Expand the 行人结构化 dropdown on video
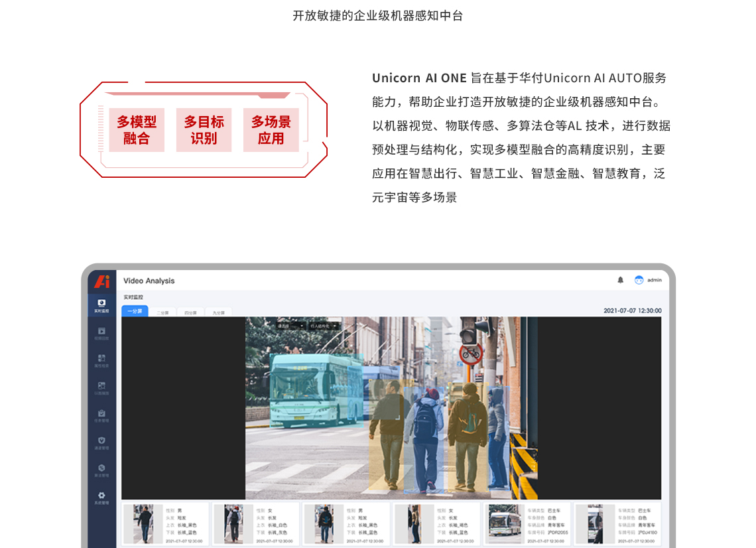Screen dimensions: 756x548 tap(324, 326)
